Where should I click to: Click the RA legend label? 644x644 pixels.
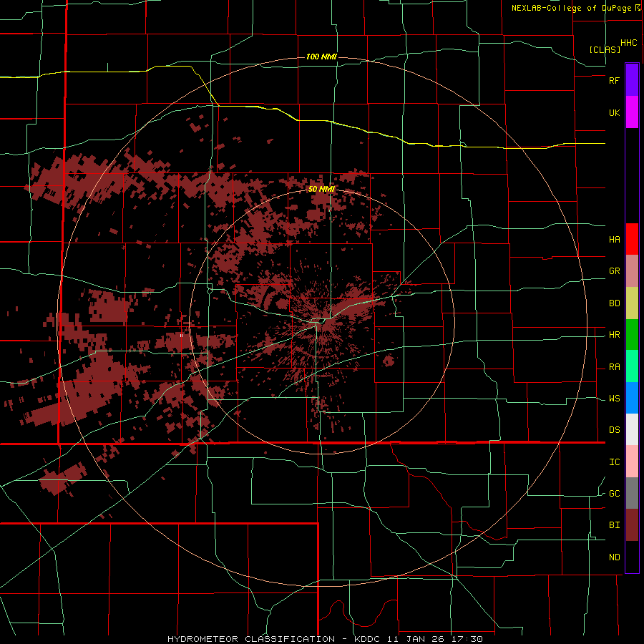[614, 367]
